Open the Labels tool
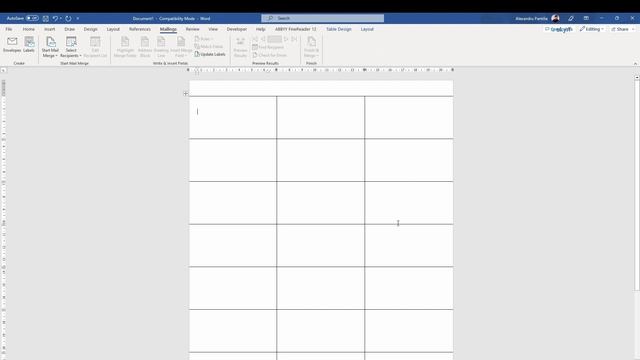 [29, 44]
